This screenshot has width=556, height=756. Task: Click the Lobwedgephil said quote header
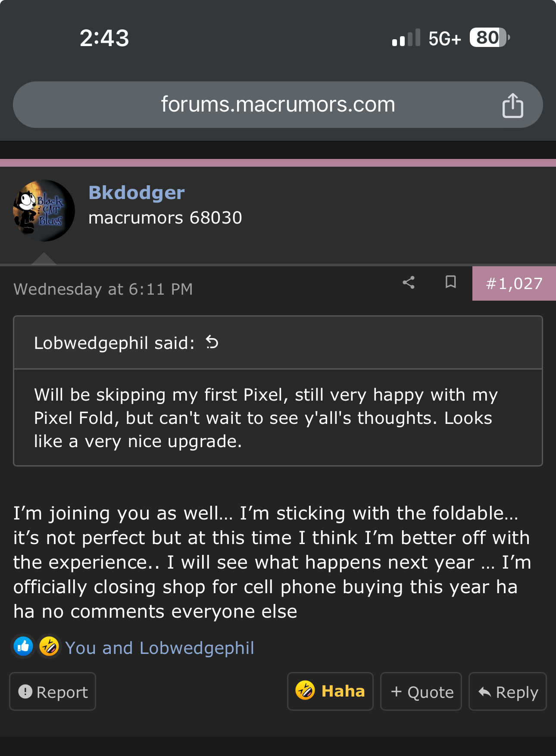(x=114, y=343)
